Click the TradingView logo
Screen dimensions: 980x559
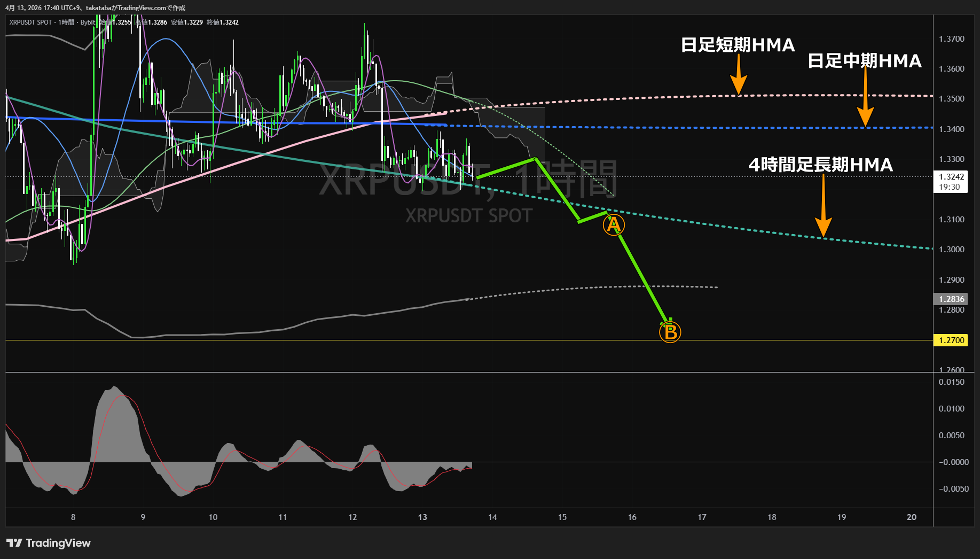49,543
